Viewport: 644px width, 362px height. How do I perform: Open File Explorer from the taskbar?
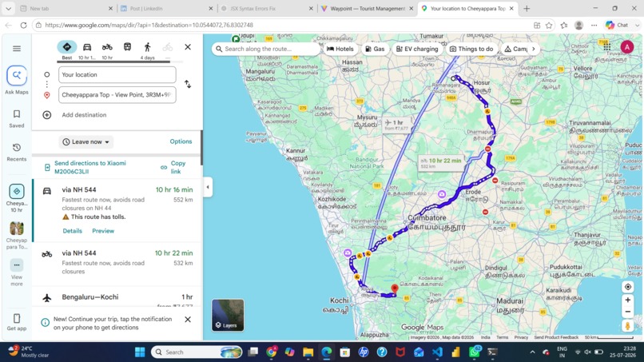[308, 352]
